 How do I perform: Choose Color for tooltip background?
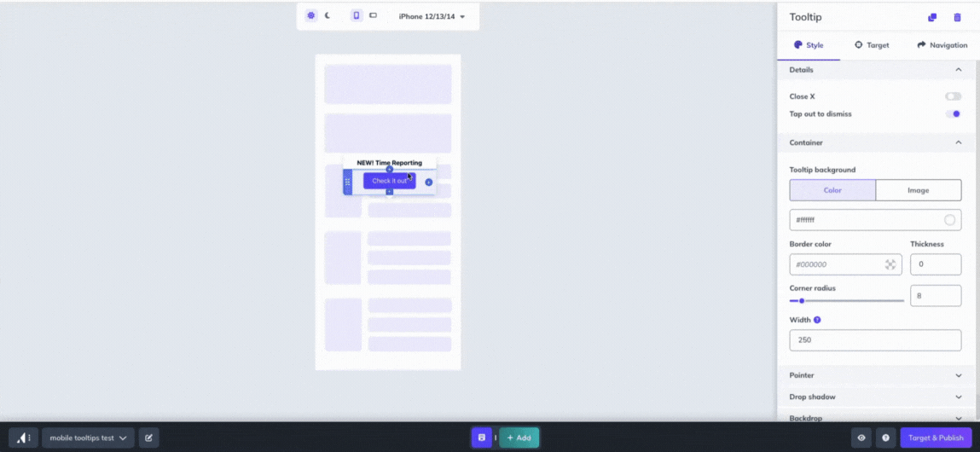point(832,190)
